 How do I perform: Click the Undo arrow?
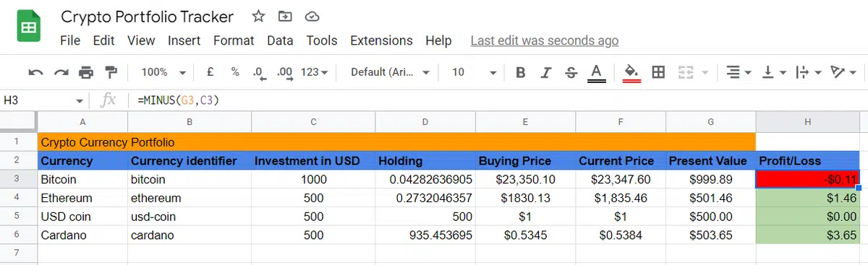[35, 72]
